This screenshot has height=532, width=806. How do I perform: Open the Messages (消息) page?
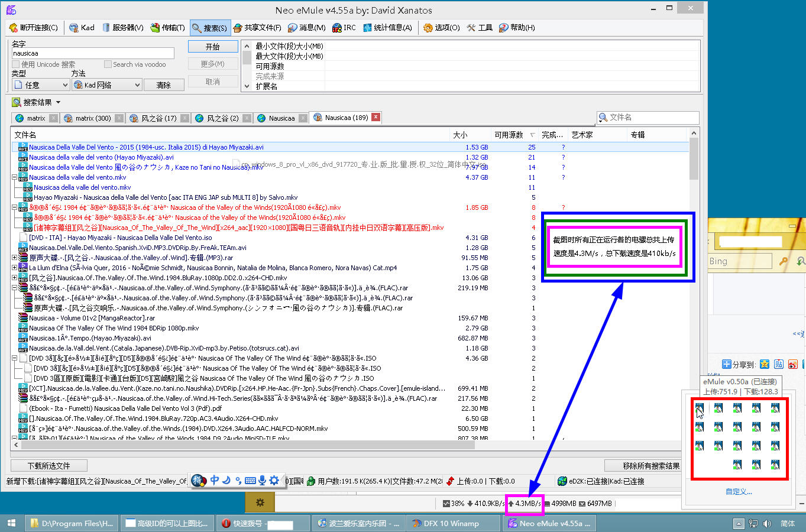point(306,28)
